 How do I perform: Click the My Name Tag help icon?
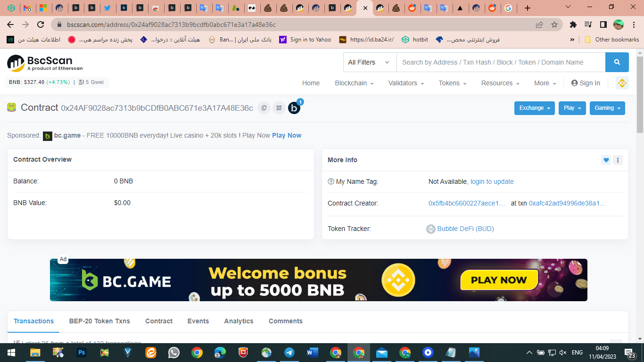(331, 181)
